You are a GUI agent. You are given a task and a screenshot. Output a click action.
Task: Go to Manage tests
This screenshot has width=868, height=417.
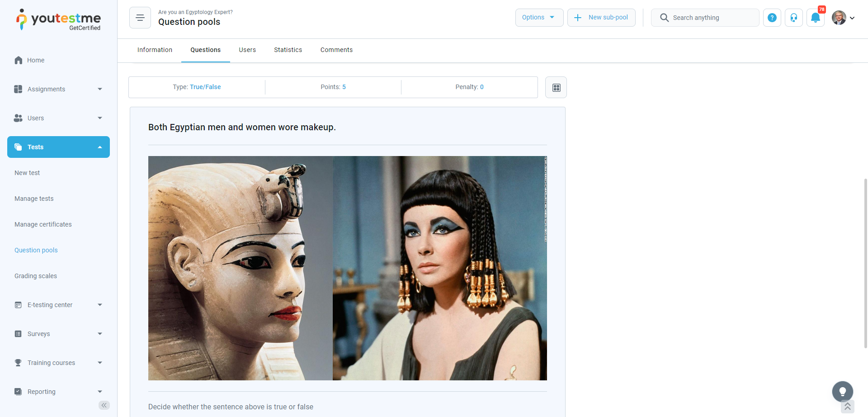click(x=34, y=199)
